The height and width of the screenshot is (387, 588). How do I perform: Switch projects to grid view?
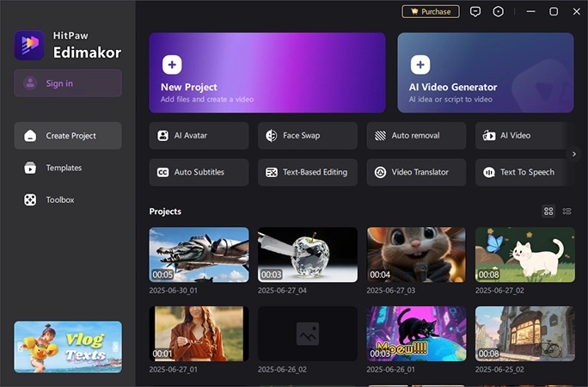[x=548, y=211]
